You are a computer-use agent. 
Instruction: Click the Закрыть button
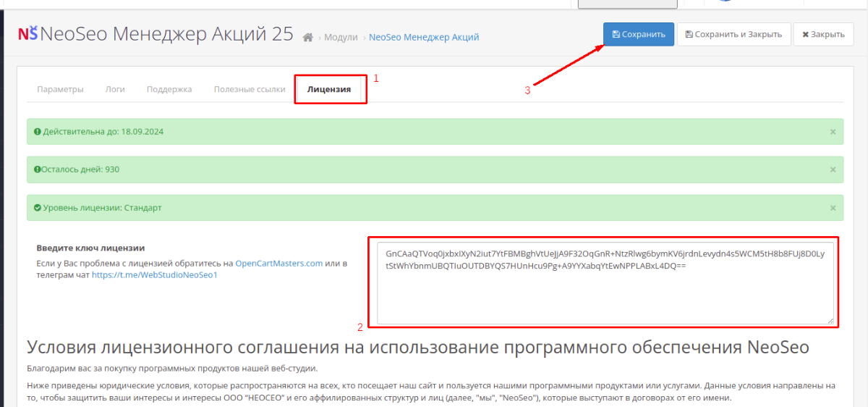click(823, 34)
